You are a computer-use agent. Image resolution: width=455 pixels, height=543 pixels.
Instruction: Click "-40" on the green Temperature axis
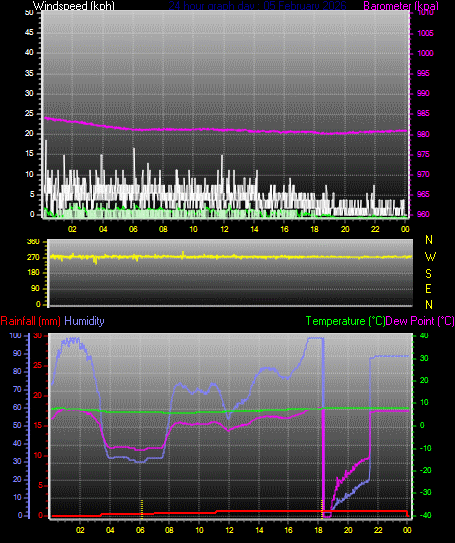425,515
